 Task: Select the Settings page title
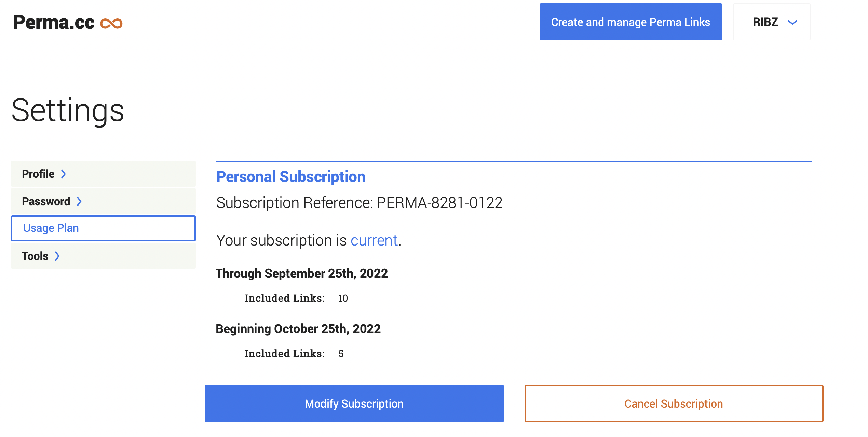[67, 111]
